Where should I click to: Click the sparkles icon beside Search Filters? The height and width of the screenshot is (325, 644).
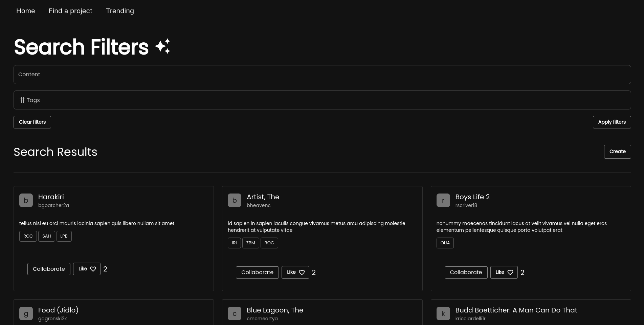[x=163, y=46]
